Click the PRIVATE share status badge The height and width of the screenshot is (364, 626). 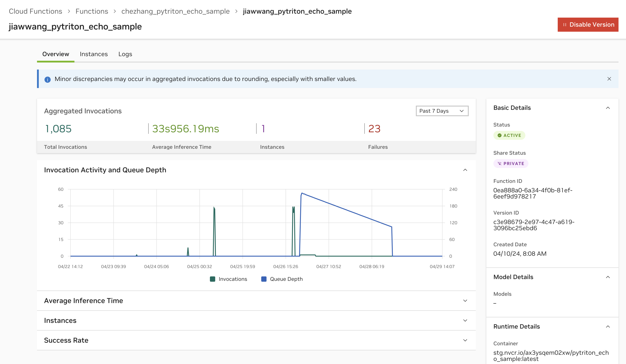(511, 164)
